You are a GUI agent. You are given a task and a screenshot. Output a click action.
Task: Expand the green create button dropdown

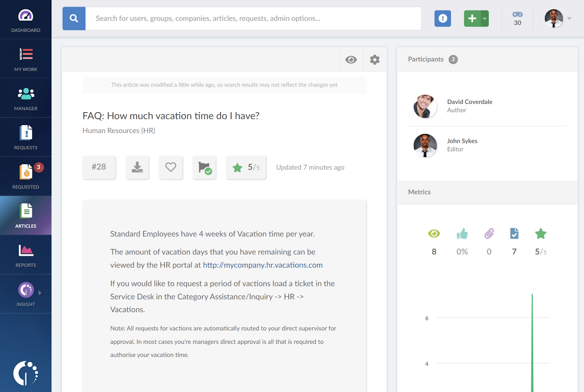[484, 18]
